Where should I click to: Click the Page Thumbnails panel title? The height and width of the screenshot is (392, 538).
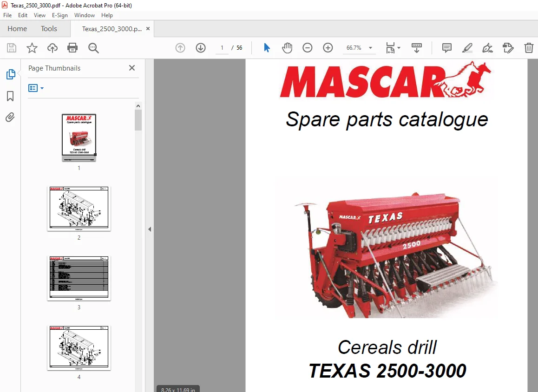coord(54,68)
